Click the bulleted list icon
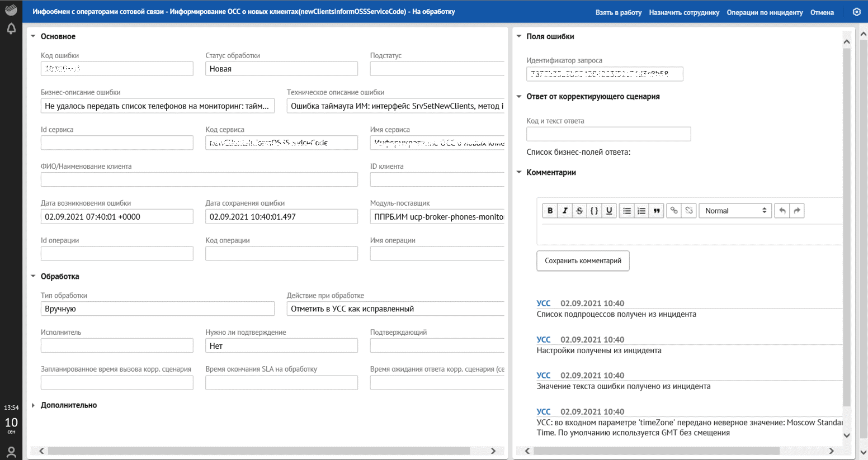868x460 pixels. pos(627,211)
